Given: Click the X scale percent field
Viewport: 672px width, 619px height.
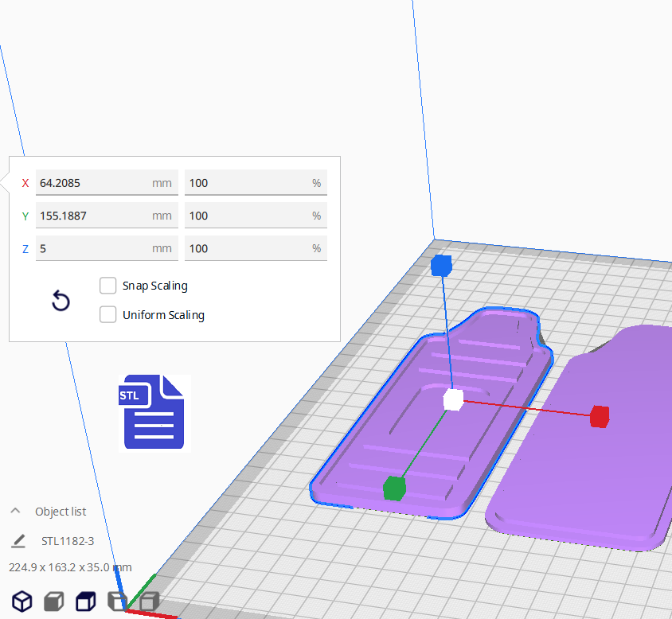Looking at the screenshot, I should click(247, 183).
